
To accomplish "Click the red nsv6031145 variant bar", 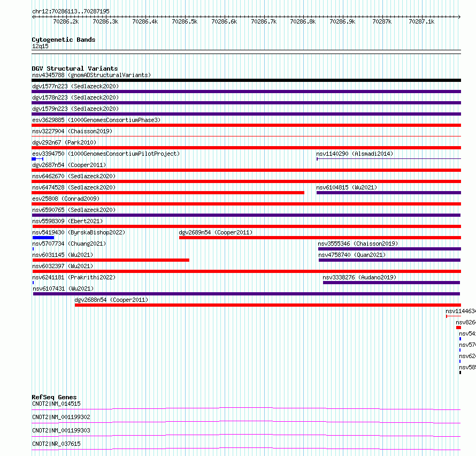I will click(x=111, y=260).
